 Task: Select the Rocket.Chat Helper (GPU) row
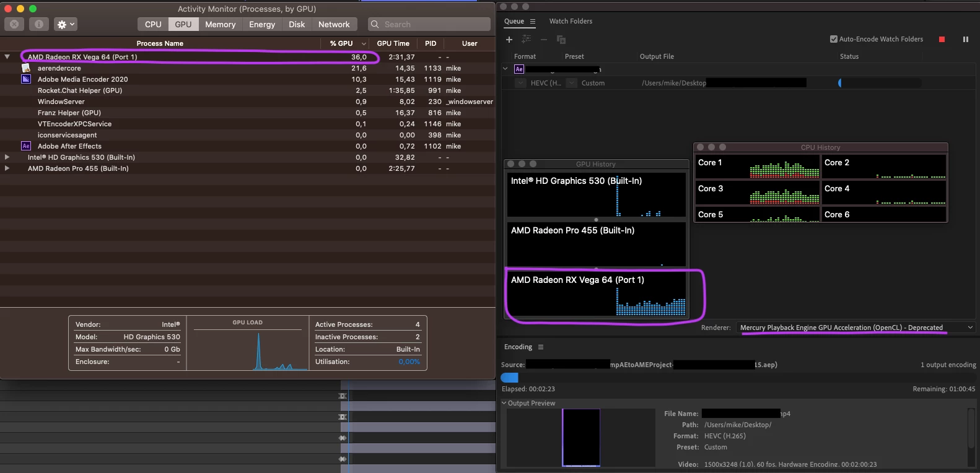(x=248, y=90)
